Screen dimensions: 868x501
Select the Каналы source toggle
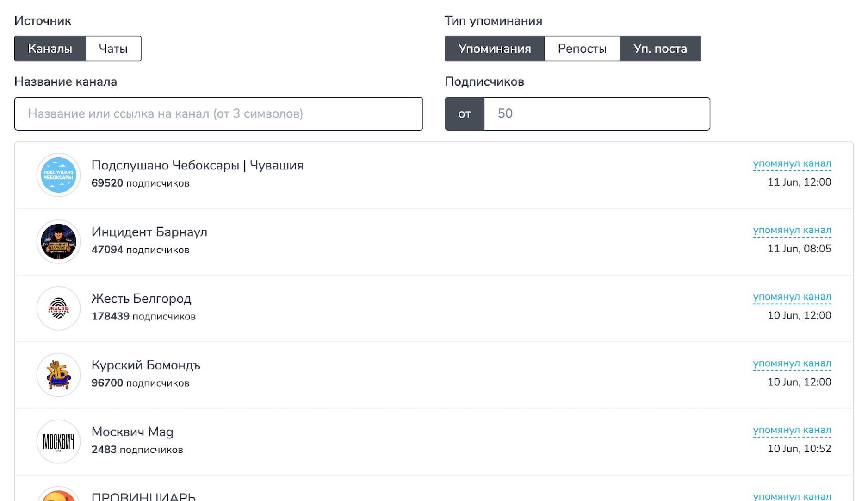tap(50, 49)
